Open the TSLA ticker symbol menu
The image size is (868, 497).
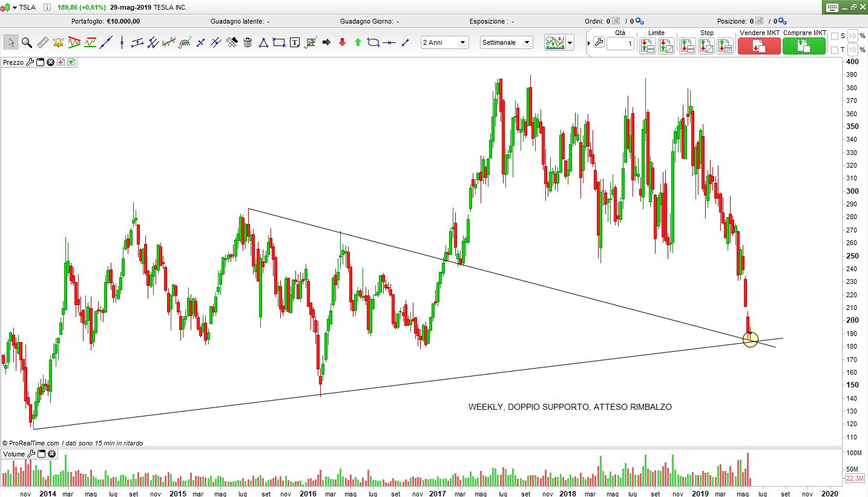15,7
